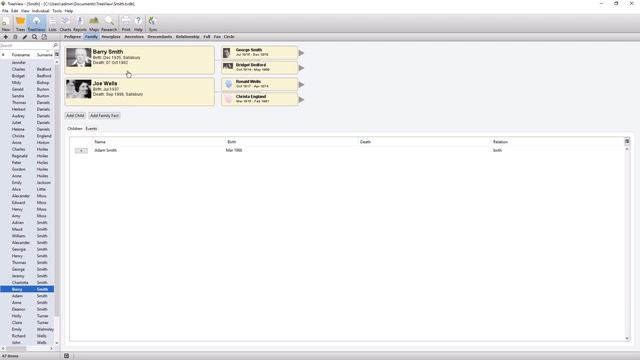The image size is (640, 360).
Task: Click the status bar icon at bottom
Action: coord(67,356)
